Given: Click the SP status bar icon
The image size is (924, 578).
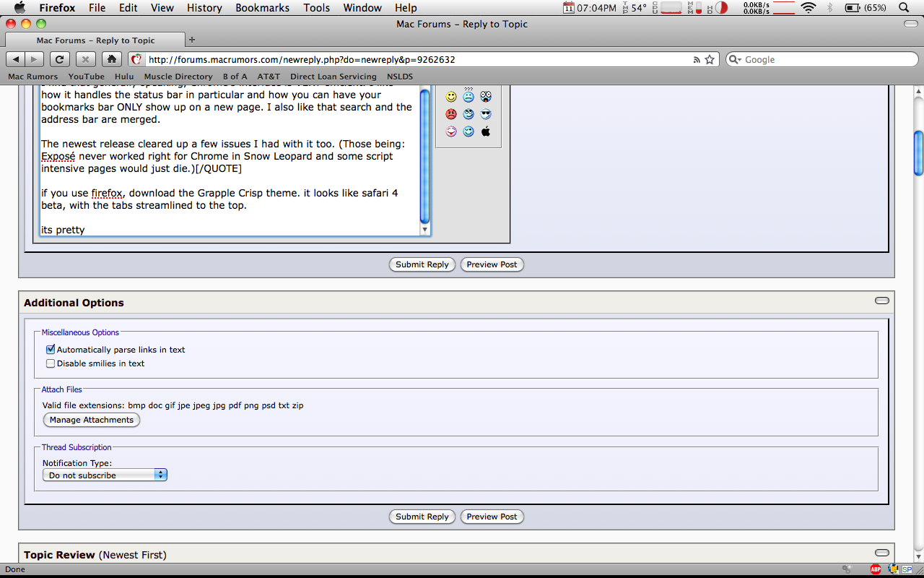Looking at the screenshot, I should click(907, 569).
